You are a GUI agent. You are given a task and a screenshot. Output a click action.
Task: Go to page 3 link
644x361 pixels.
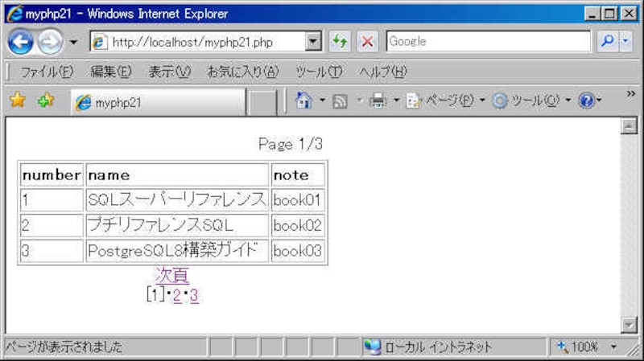(x=194, y=295)
